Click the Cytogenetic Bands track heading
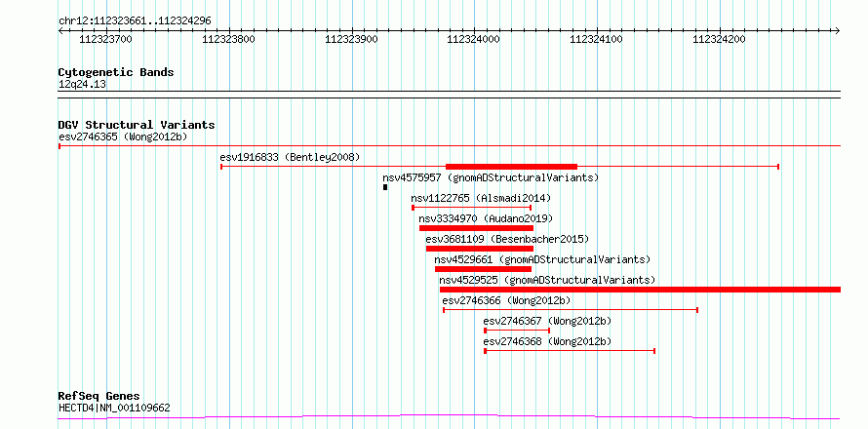Image resolution: width=868 pixels, height=429 pixels. click(x=116, y=72)
